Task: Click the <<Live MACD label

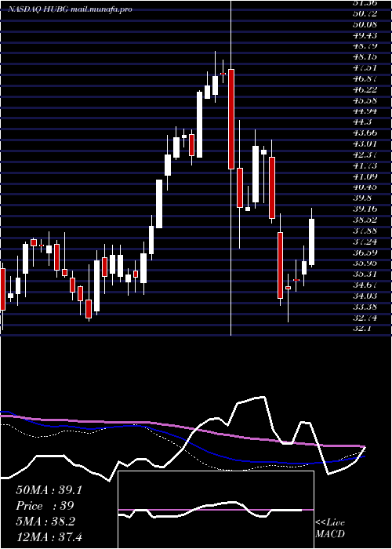Action: [x=330, y=529]
